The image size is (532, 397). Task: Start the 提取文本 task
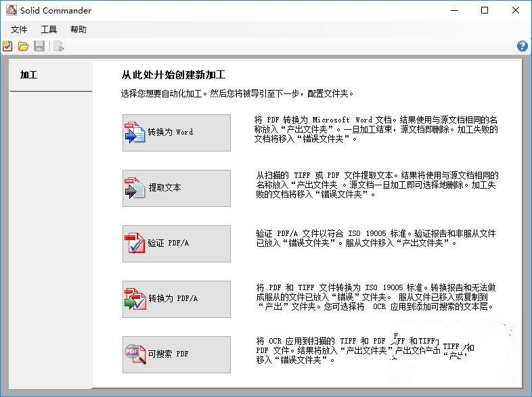point(177,188)
